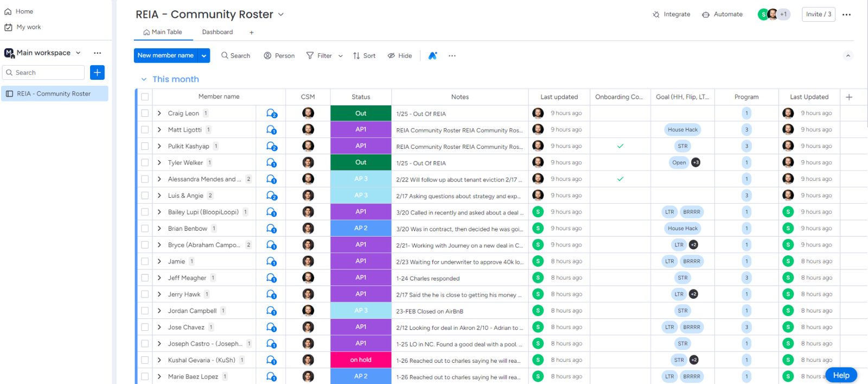Collapse the header using the up chevron
868x384 pixels.
pos(848,56)
